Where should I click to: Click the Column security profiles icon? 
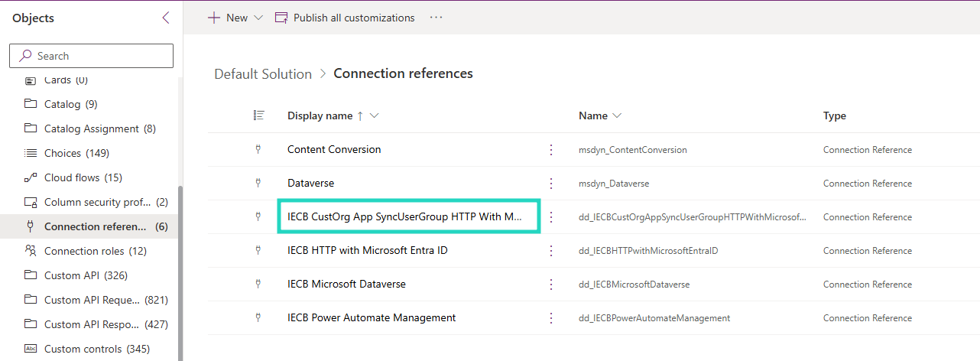click(x=31, y=202)
